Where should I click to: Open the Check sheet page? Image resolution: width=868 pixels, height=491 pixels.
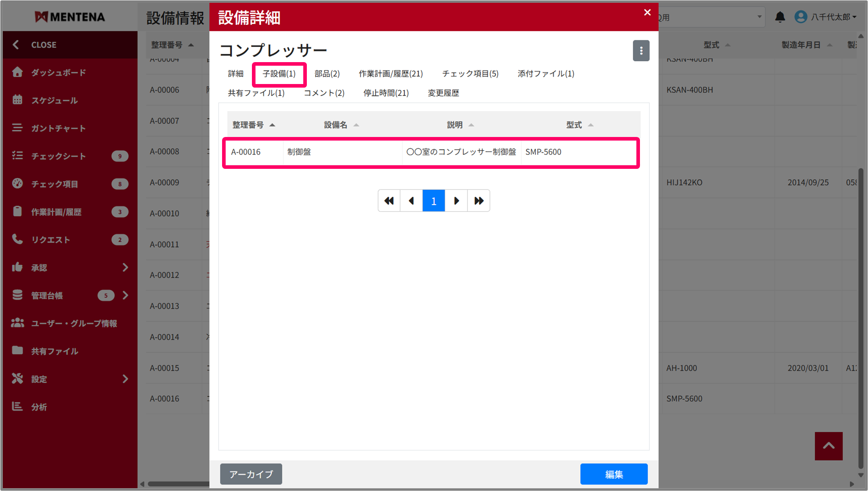click(58, 156)
